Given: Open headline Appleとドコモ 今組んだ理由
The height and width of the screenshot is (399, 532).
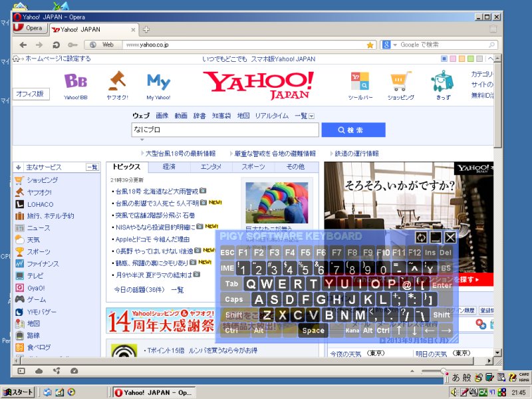Looking at the screenshot, I should point(152,239).
